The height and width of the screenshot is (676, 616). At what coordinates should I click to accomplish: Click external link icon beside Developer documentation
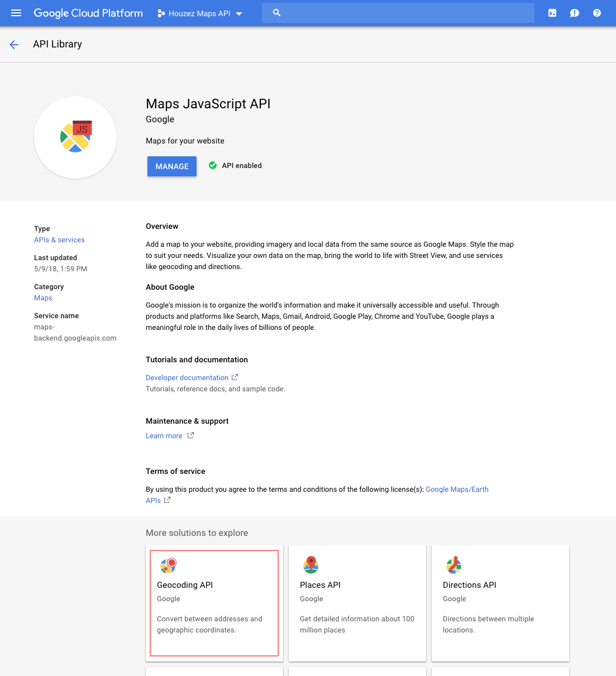(235, 377)
